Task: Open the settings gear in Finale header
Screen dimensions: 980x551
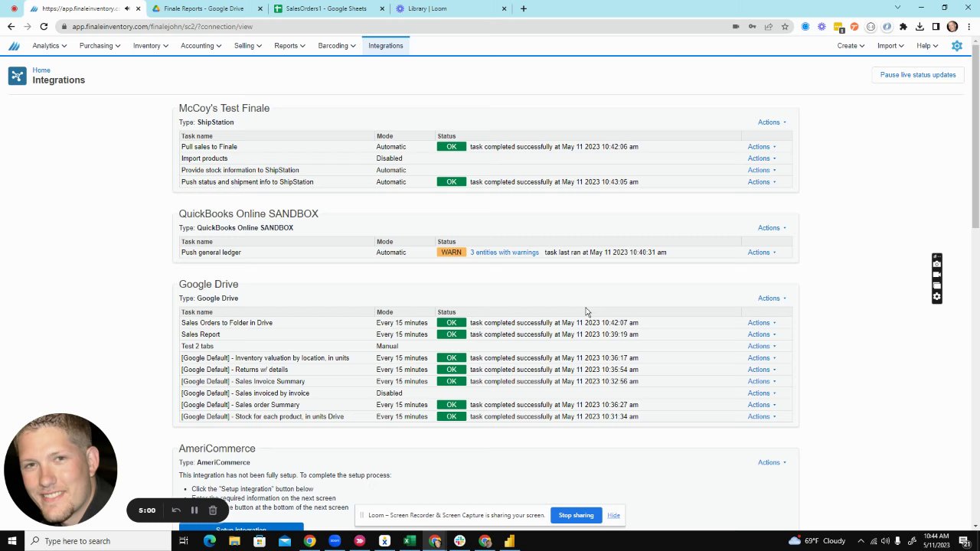Action: click(957, 46)
